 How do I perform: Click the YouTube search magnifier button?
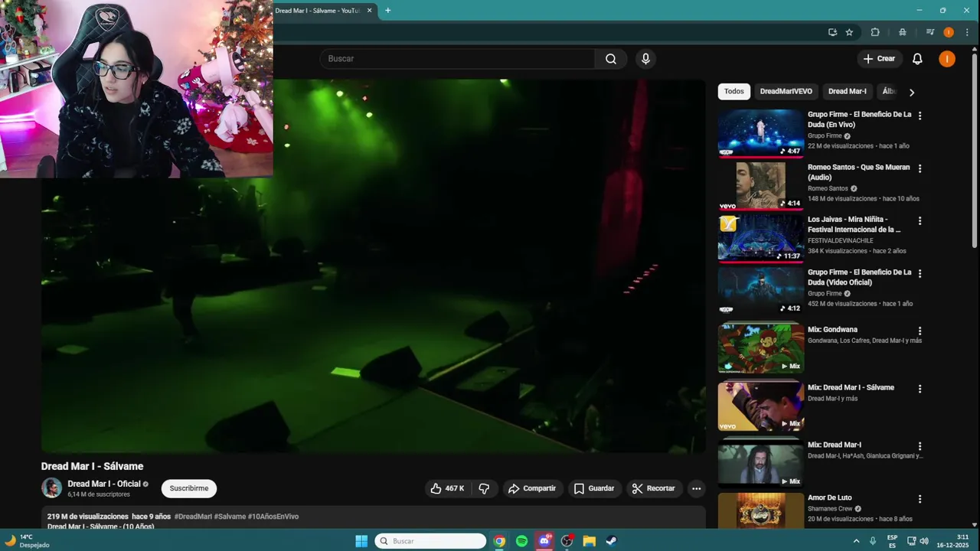(610, 59)
